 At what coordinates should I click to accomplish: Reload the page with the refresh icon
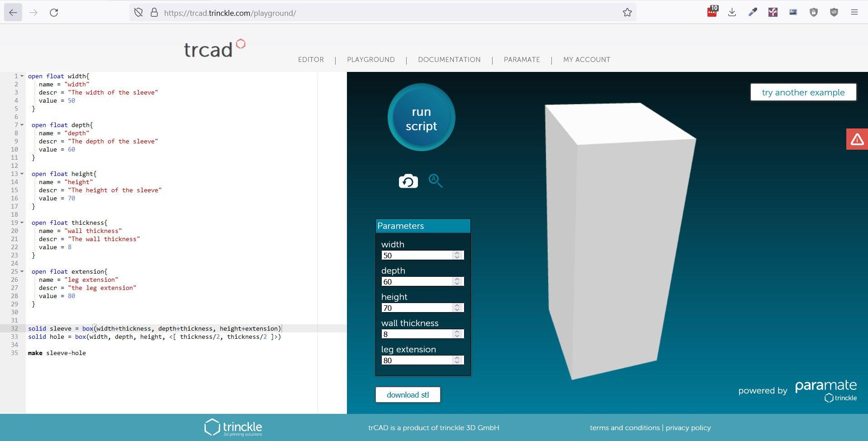(54, 12)
